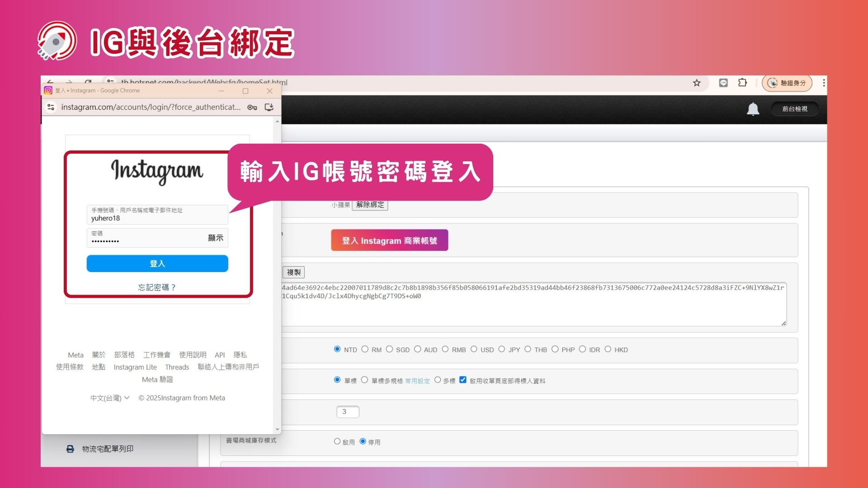Screen dimensions: 868x488
Task: Open the 驗證身分 profile chip
Action: 787,83
